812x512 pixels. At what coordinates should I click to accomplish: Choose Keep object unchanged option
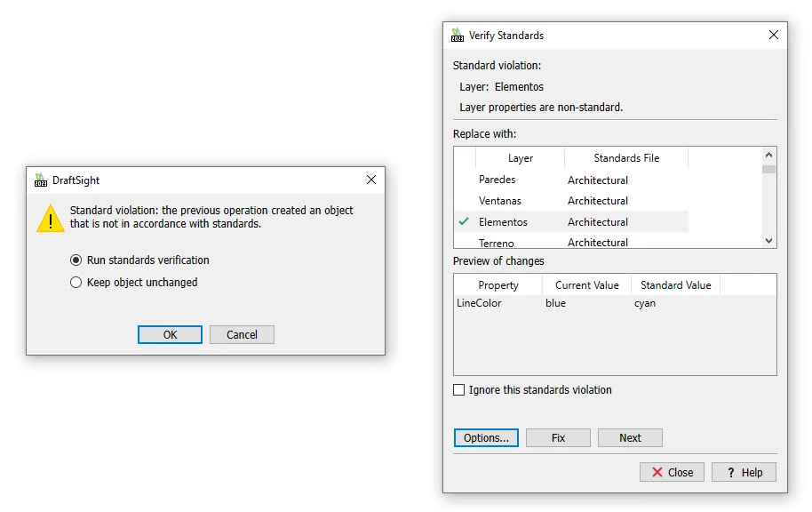tap(76, 283)
